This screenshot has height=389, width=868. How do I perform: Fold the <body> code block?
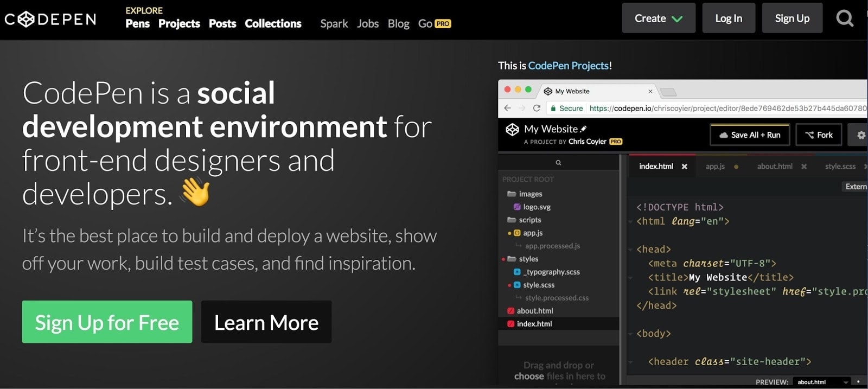[x=630, y=334]
